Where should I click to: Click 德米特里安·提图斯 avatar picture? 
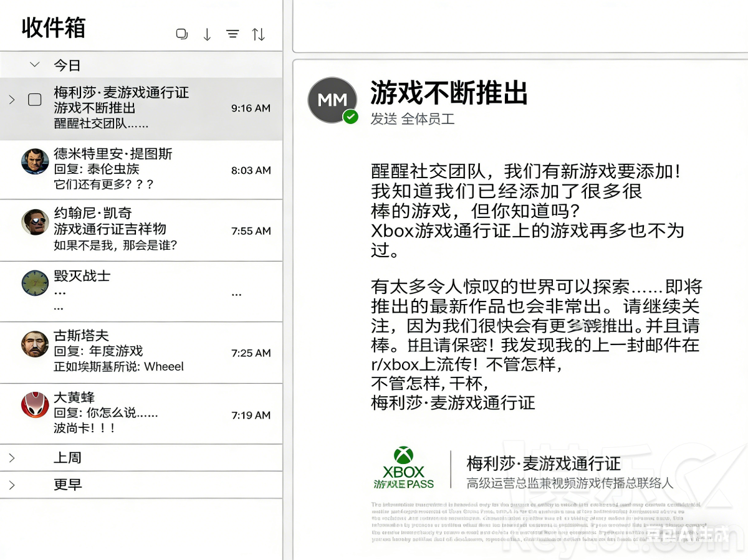pyautogui.click(x=35, y=162)
